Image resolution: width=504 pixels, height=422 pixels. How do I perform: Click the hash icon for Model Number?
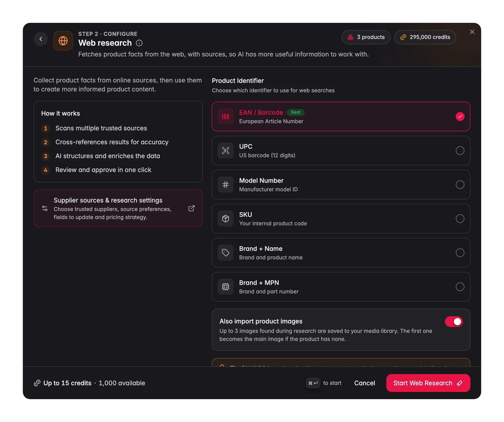226,185
